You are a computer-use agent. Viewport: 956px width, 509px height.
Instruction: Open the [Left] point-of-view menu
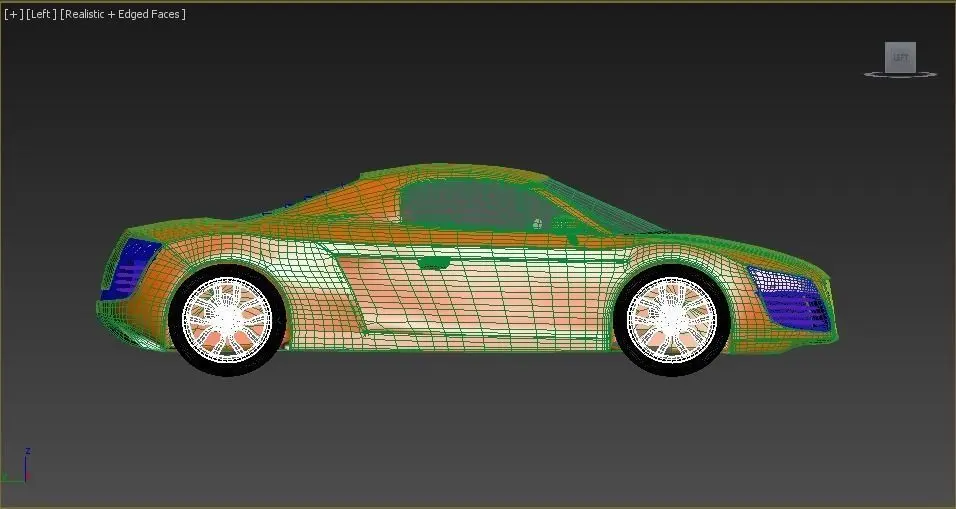pyautogui.click(x=41, y=14)
